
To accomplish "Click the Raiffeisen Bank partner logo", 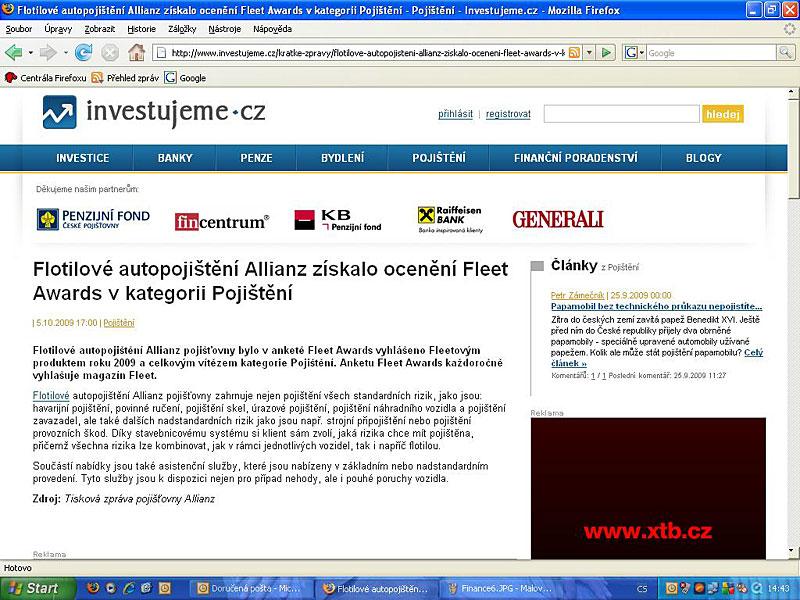I will coord(450,219).
